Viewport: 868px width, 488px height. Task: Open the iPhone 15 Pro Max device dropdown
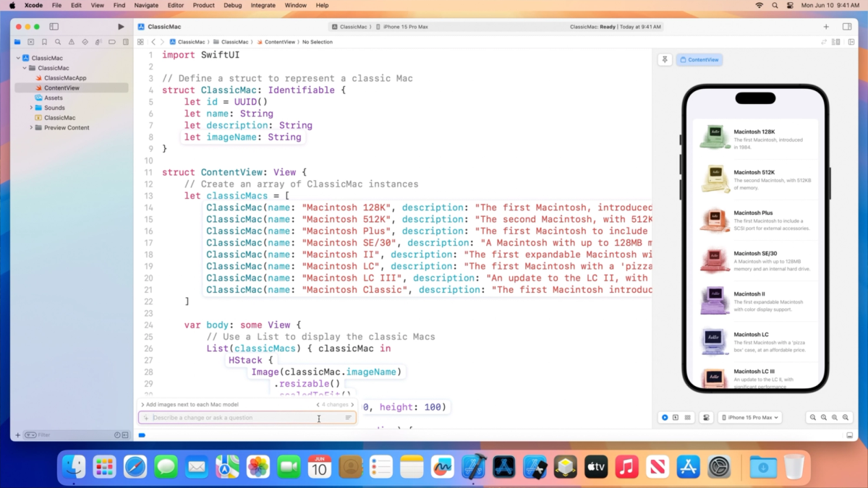(750, 417)
